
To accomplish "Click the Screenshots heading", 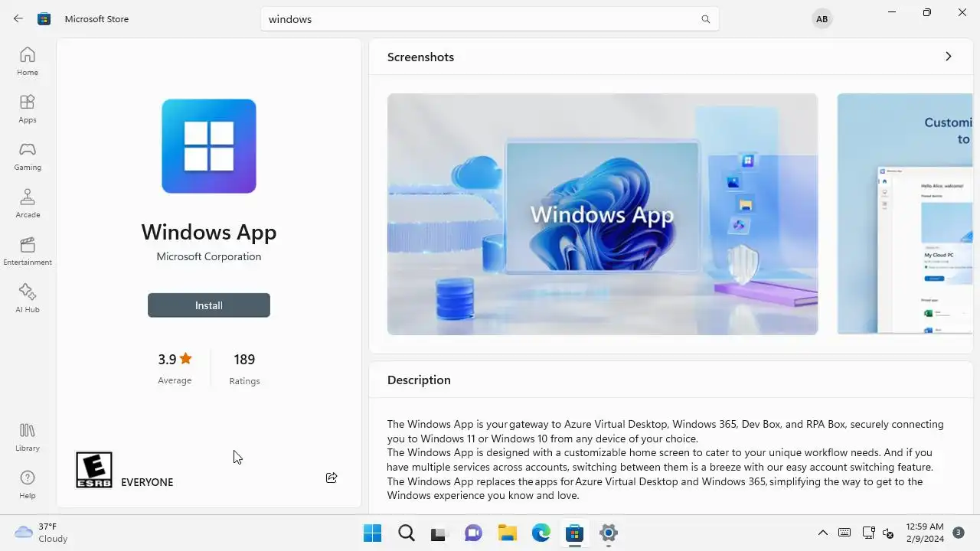I will coord(420,57).
